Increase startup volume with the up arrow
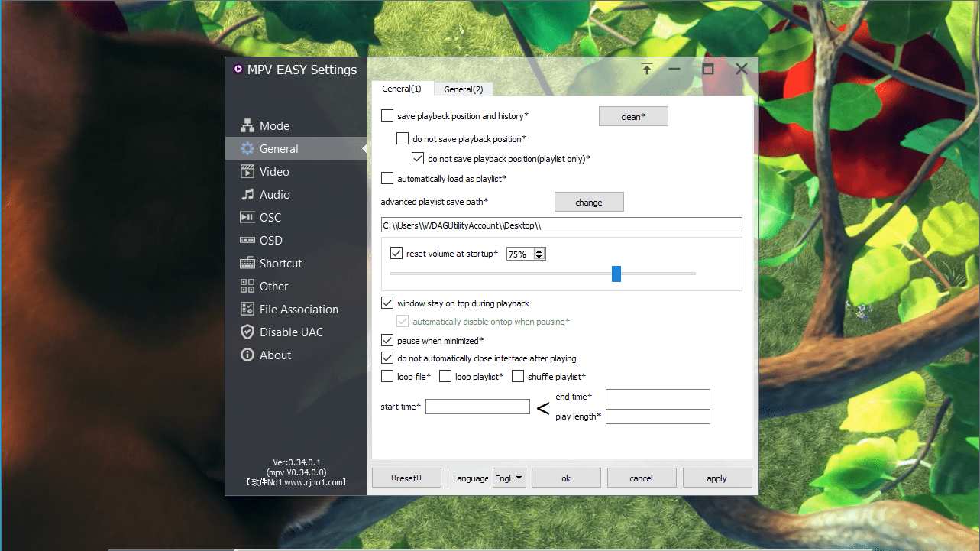Viewport: 980px width, 551px height. point(539,251)
